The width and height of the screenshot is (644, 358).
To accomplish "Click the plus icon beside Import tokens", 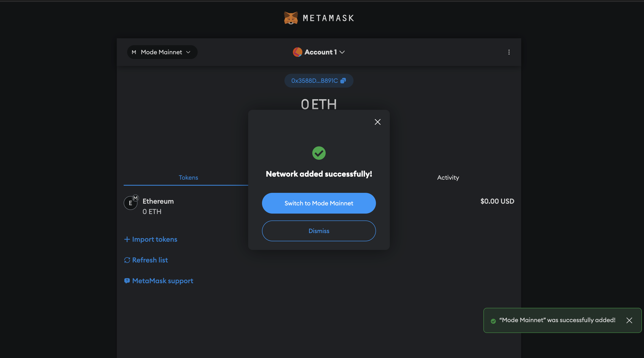I will point(127,239).
